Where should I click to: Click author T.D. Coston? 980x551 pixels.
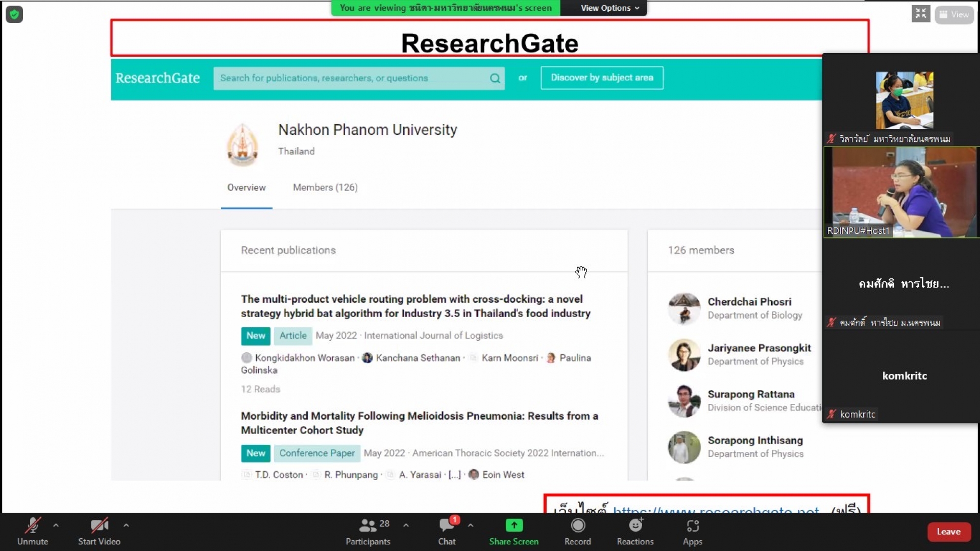[279, 475]
